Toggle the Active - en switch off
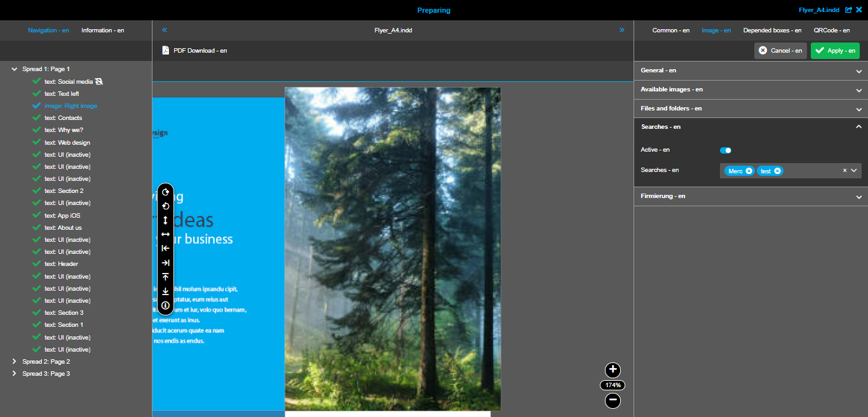The image size is (868, 417). (725, 150)
